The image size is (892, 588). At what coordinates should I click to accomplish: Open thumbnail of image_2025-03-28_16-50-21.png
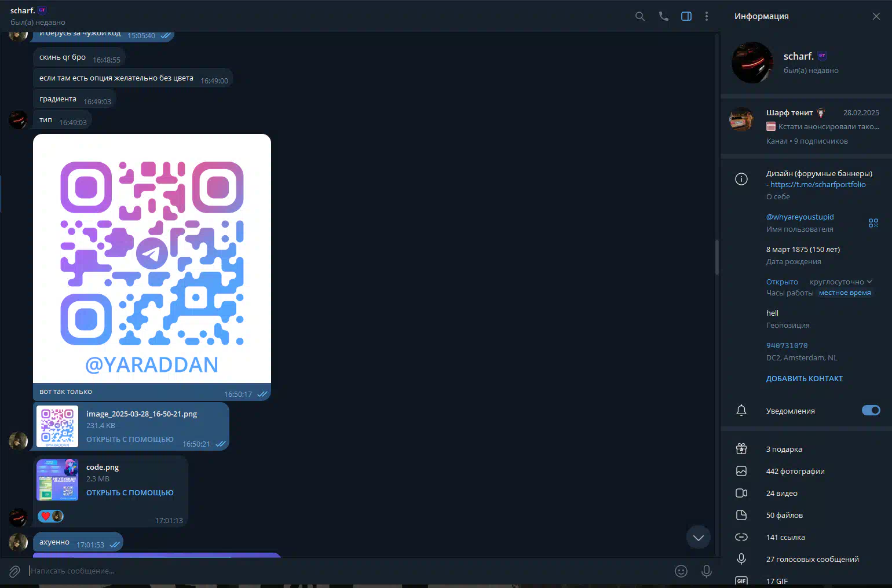pyautogui.click(x=57, y=426)
